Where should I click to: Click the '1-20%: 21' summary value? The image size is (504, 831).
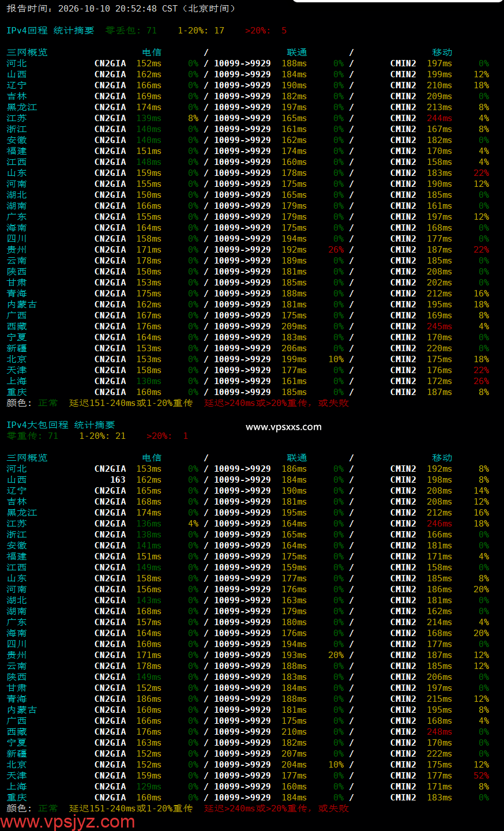(x=102, y=436)
